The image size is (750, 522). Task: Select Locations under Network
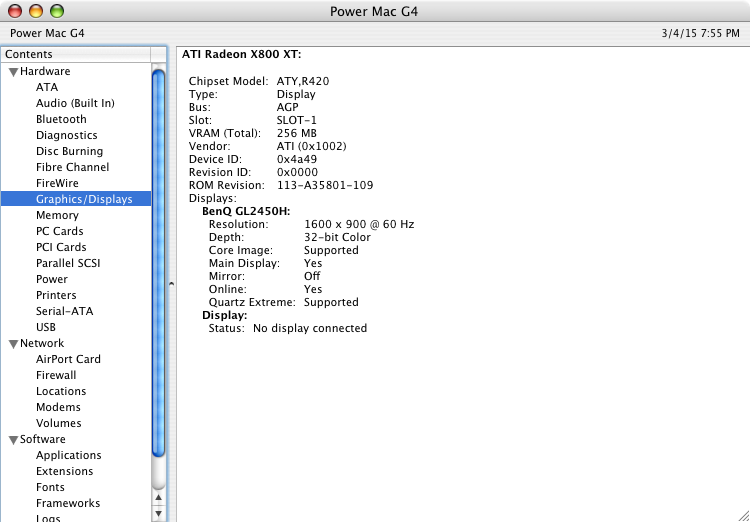[x=61, y=391]
